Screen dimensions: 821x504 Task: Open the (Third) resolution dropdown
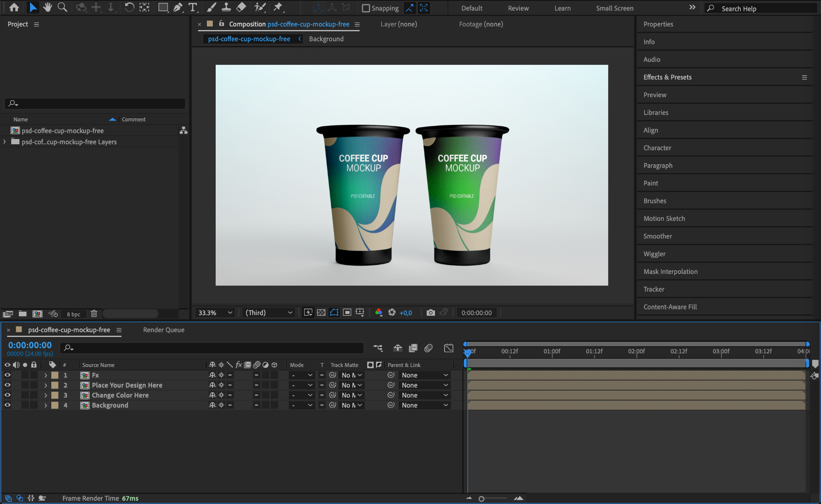tap(269, 312)
